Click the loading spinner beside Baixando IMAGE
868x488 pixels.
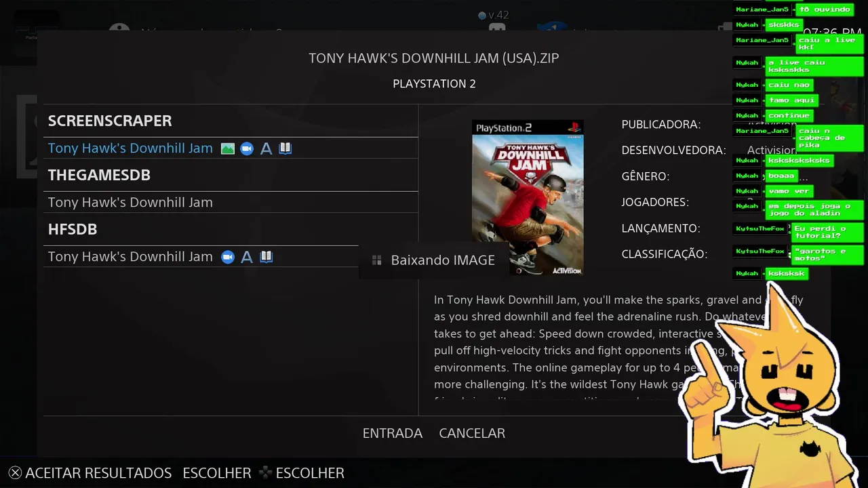[377, 260]
